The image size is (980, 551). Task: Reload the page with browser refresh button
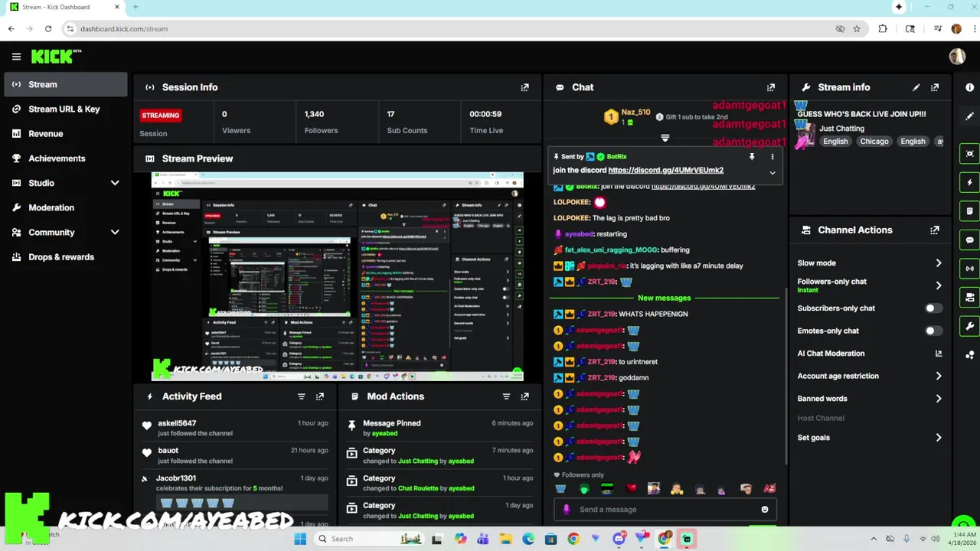coord(48,29)
